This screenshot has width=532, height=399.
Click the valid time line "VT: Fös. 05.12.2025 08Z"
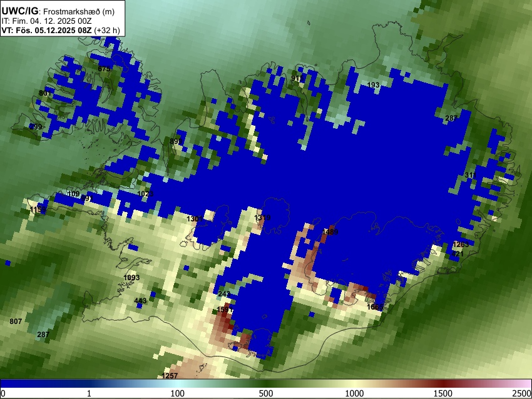click(46, 30)
